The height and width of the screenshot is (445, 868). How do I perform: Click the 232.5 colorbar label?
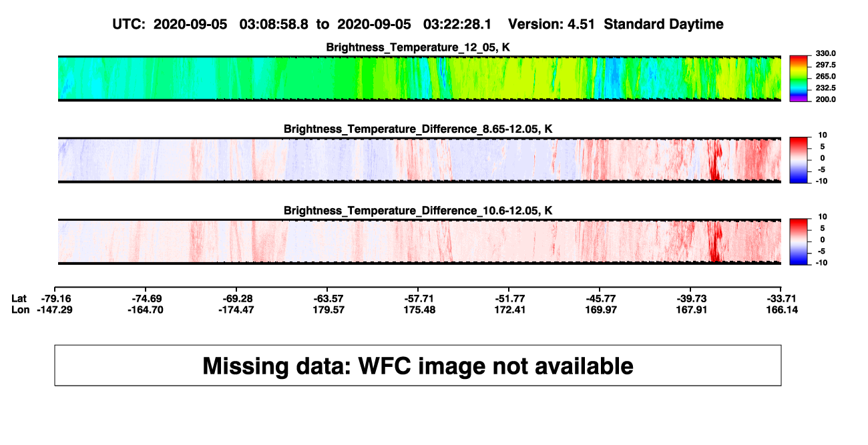pos(825,88)
